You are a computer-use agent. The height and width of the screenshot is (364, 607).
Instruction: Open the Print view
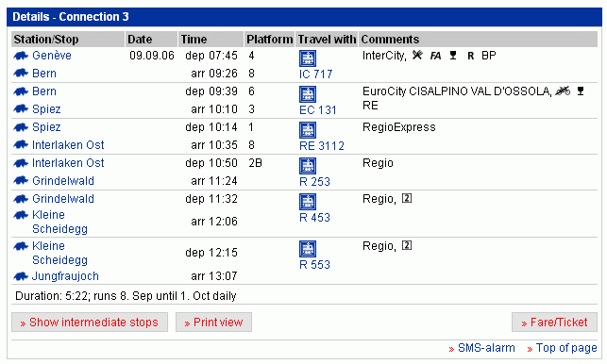(213, 323)
